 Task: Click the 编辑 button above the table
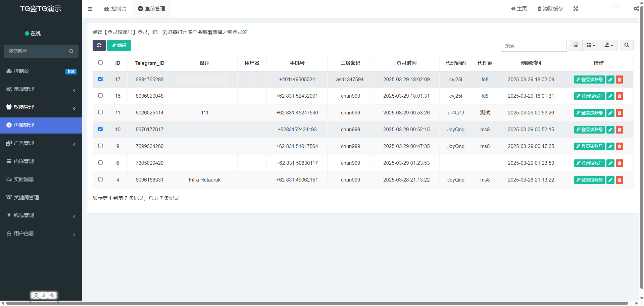[119, 45]
